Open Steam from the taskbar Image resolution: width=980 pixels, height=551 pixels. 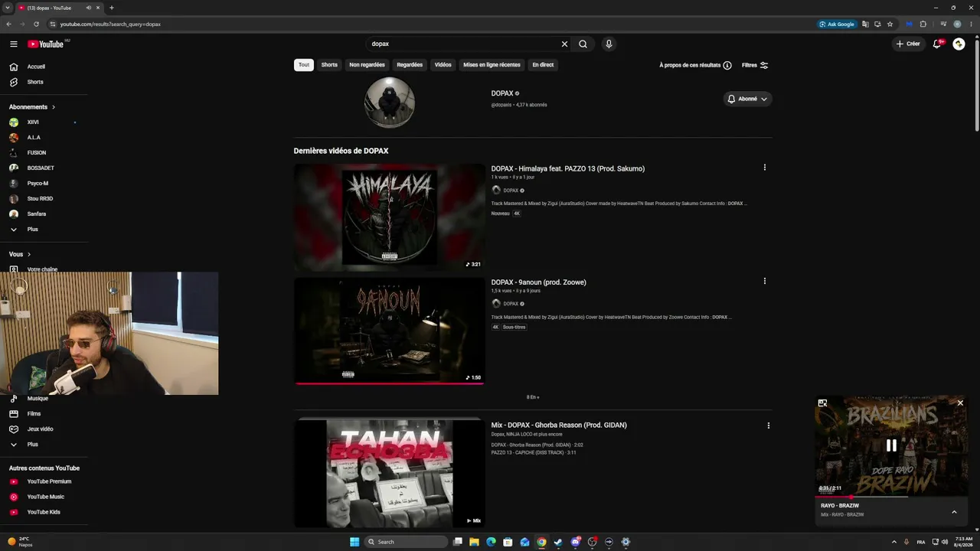coord(558,542)
